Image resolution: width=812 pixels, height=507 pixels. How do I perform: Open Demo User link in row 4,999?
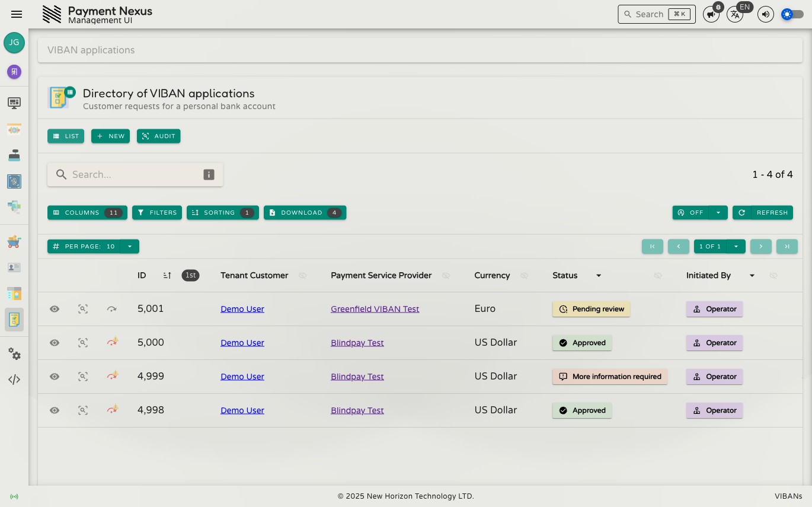(x=242, y=377)
